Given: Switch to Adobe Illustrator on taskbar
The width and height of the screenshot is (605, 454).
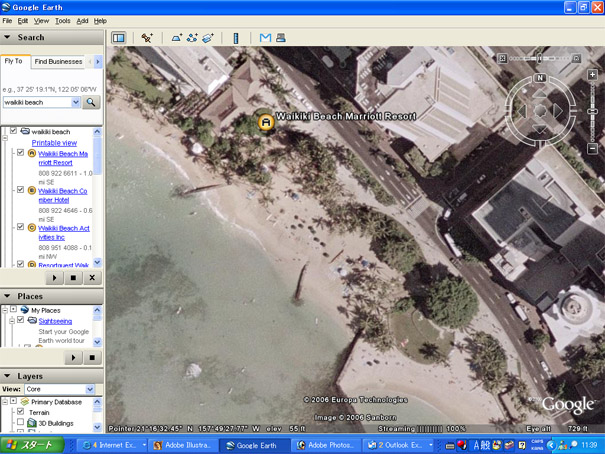Looking at the screenshot, I should pos(183,445).
